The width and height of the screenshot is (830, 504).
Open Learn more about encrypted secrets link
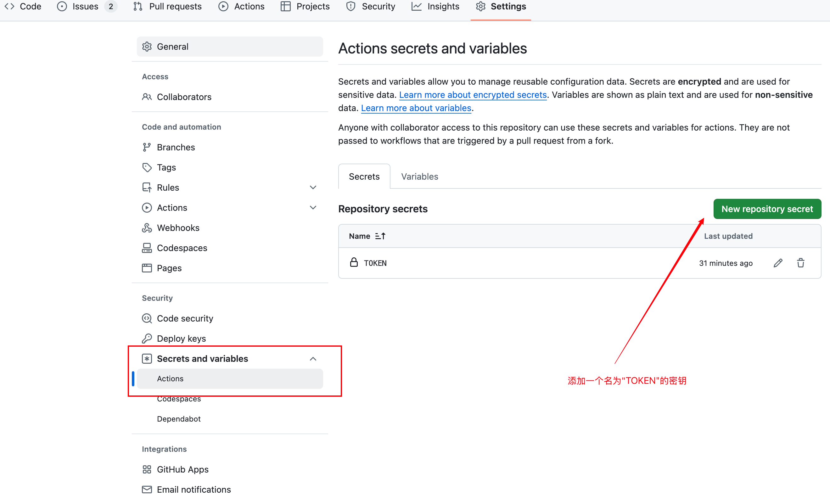[x=473, y=95]
